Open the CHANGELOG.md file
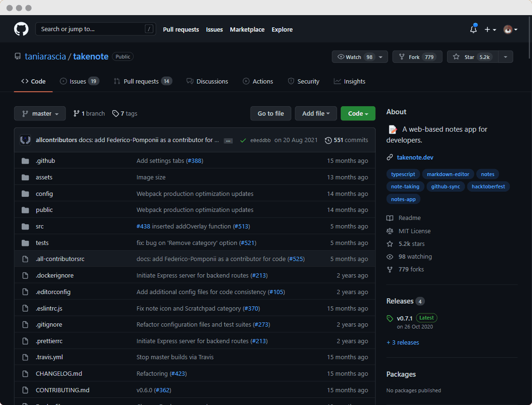This screenshot has width=532, height=405. [59, 373]
